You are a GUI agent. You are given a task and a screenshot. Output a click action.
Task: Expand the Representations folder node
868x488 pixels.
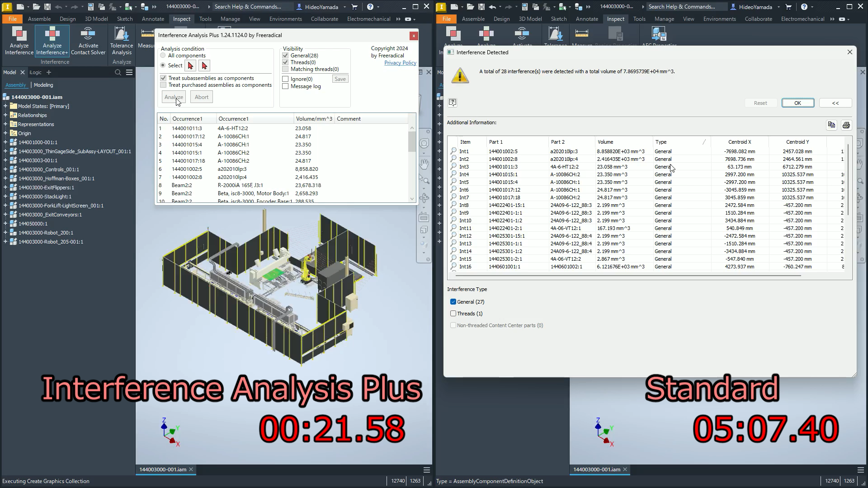[x=5, y=124]
